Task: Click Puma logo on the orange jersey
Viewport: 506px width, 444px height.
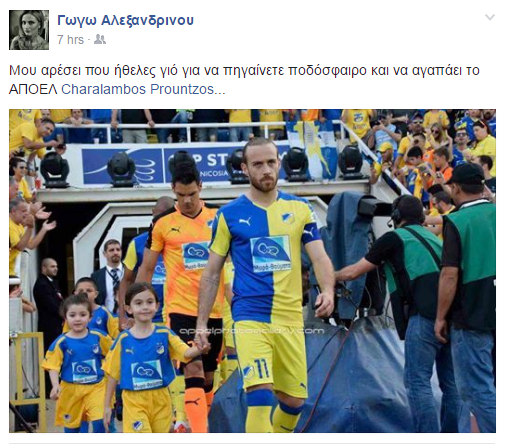Action: (175, 230)
